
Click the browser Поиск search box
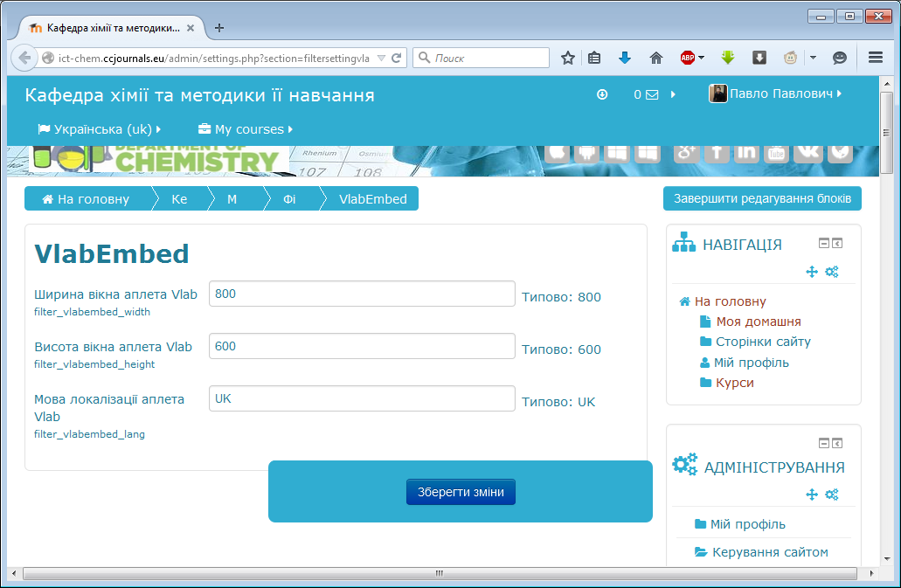(481, 58)
